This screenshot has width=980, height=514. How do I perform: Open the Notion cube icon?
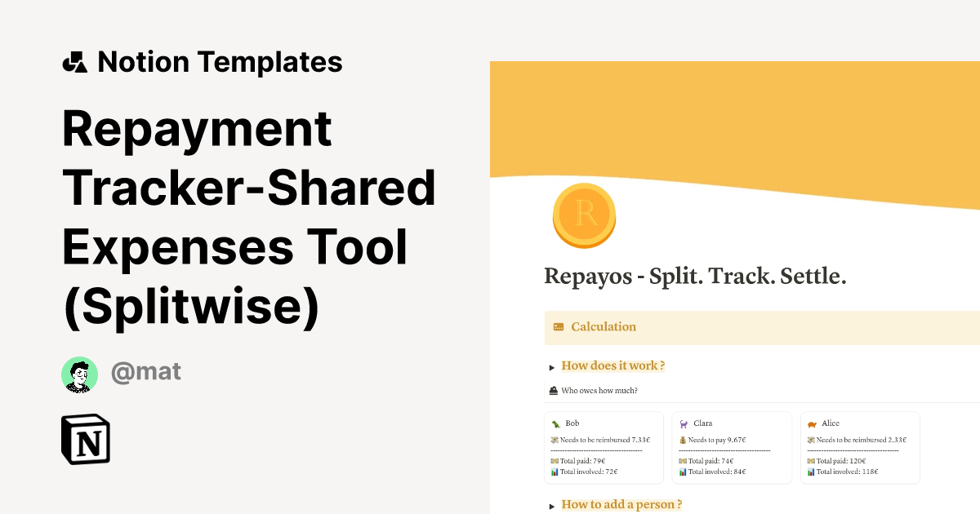click(x=85, y=439)
